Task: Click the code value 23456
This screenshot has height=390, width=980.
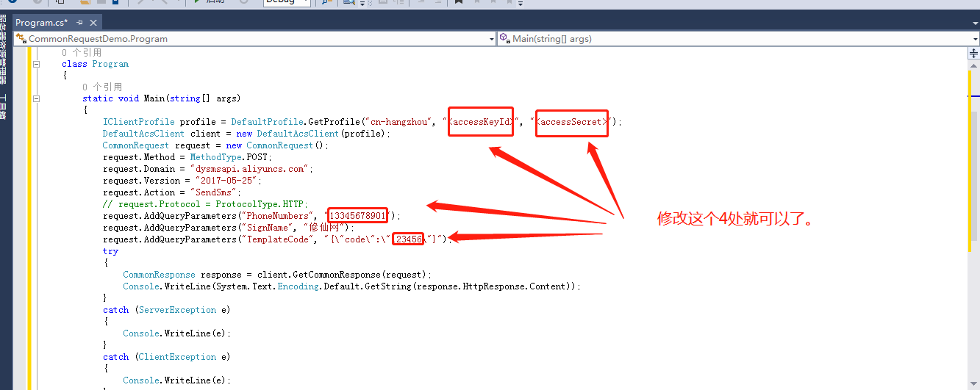Action: point(409,239)
